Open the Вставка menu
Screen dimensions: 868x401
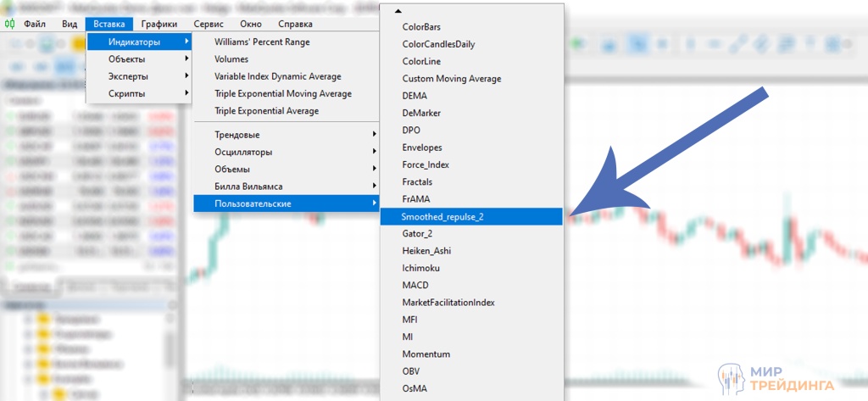109,25
